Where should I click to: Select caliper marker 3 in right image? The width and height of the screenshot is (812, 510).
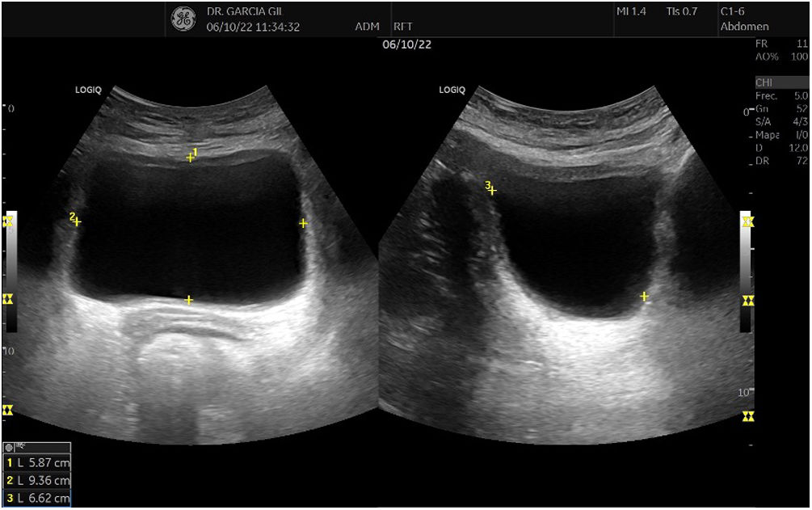[492, 191]
